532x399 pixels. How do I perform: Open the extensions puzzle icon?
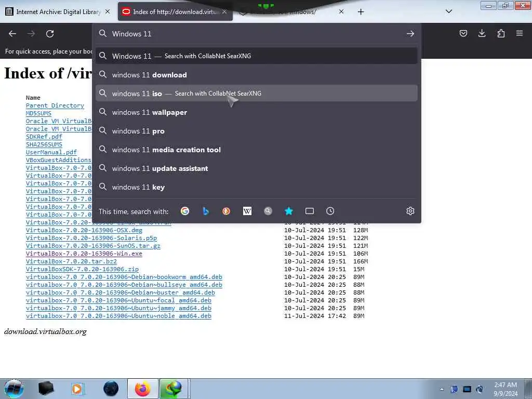[x=501, y=33]
